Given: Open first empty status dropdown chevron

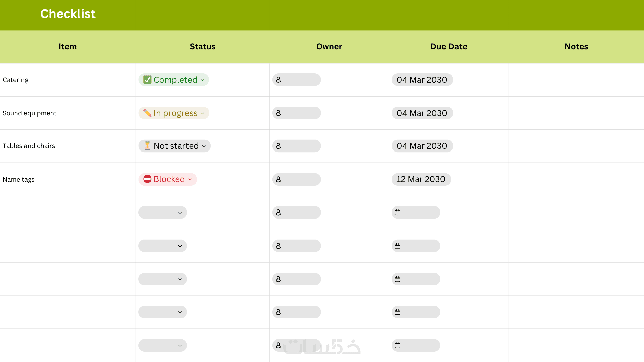Looking at the screenshot, I should 180,213.
